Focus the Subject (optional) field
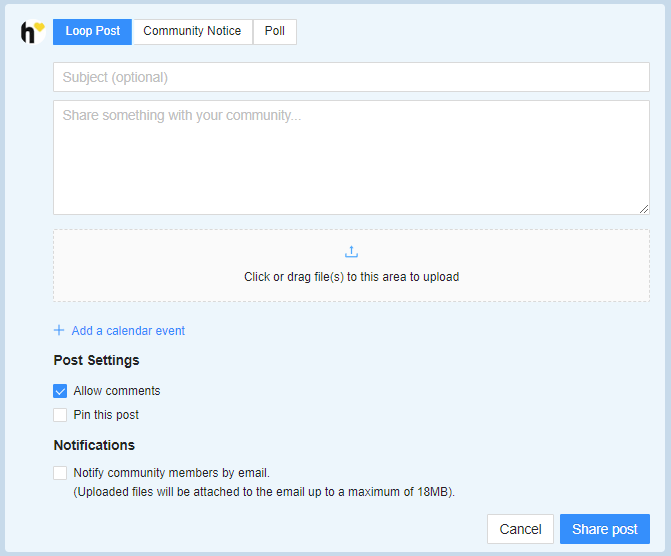The height and width of the screenshot is (556, 671). (x=351, y=77)
